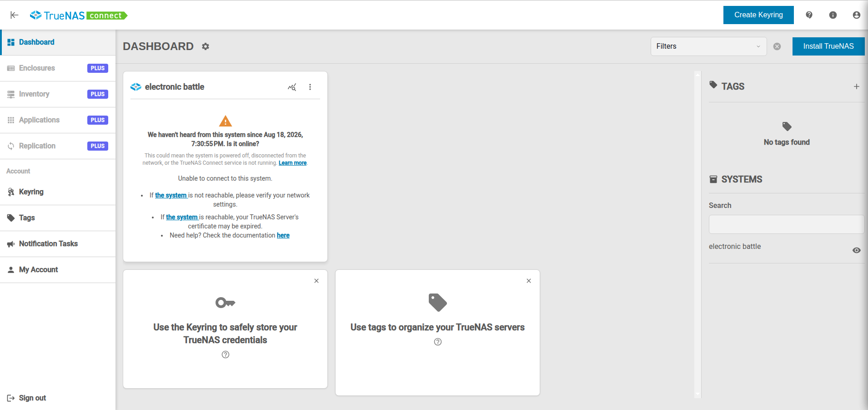
Task: Select electronic battle in the Systems list
Action: click(735, 246)
